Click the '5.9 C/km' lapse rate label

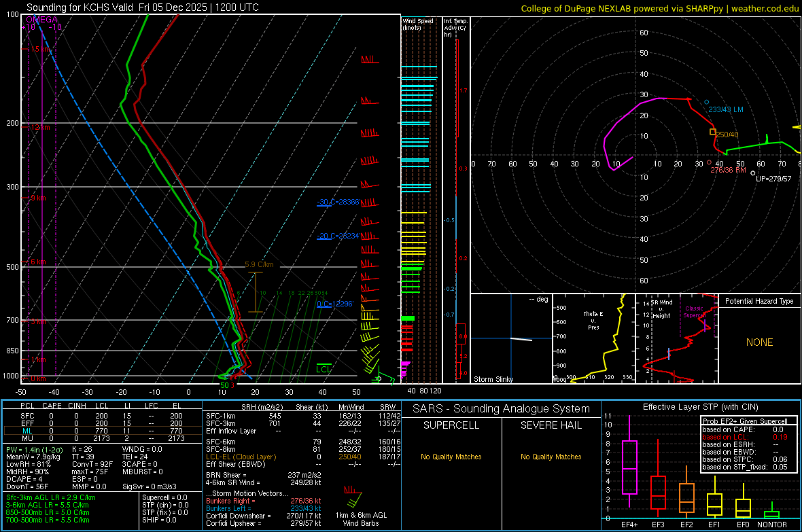point(259,264)
